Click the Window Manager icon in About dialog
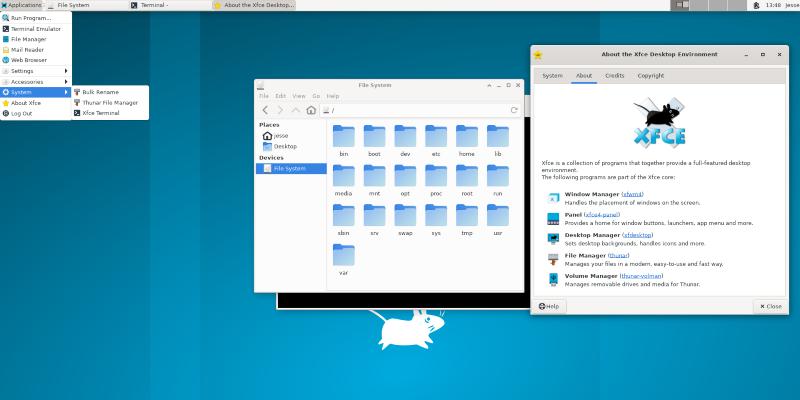This screenshot has width=800, height=400. pos(553,198)
